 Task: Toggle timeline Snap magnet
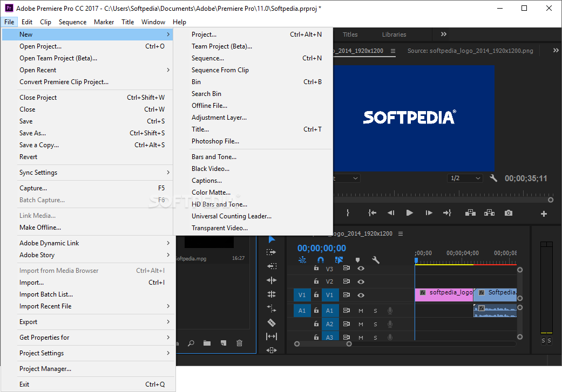(321, 260)
